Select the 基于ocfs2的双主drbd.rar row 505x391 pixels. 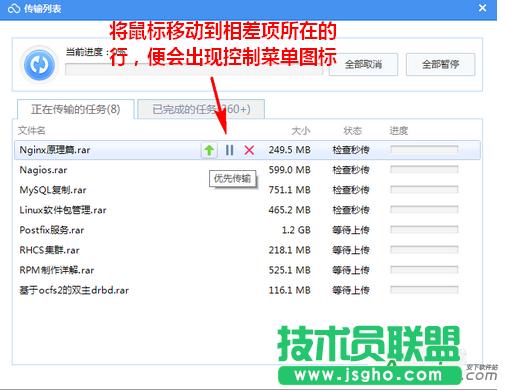pyautogui.click(x=247, y=290)
